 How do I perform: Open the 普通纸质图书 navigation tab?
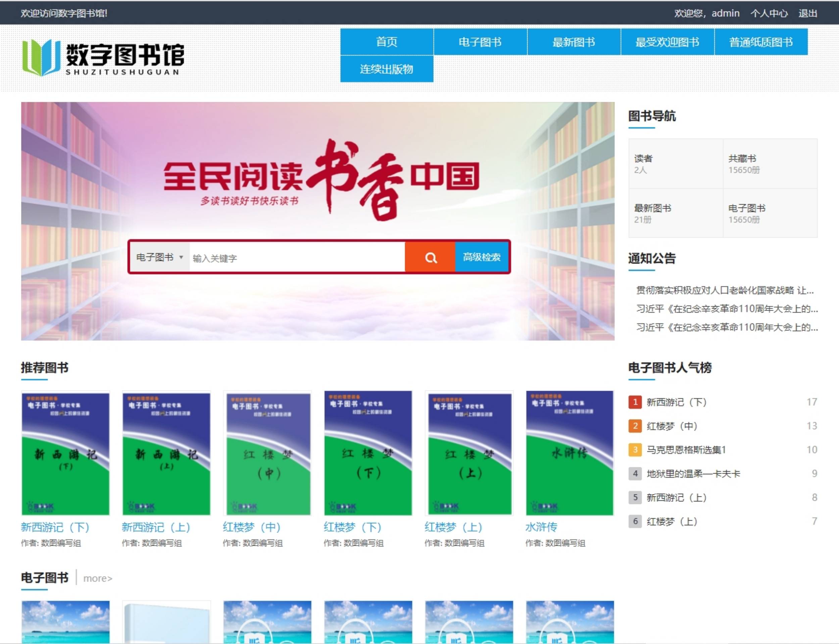click(761, 42)
